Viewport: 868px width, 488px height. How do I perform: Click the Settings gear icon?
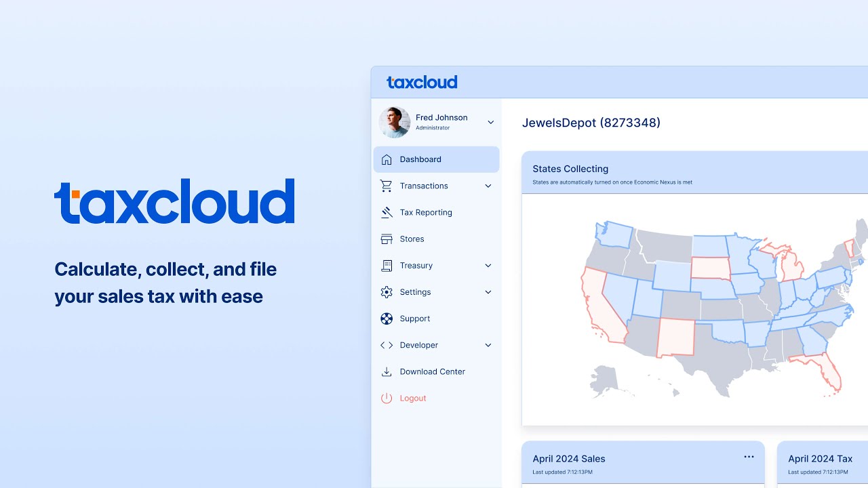click(x=387, y=292)
